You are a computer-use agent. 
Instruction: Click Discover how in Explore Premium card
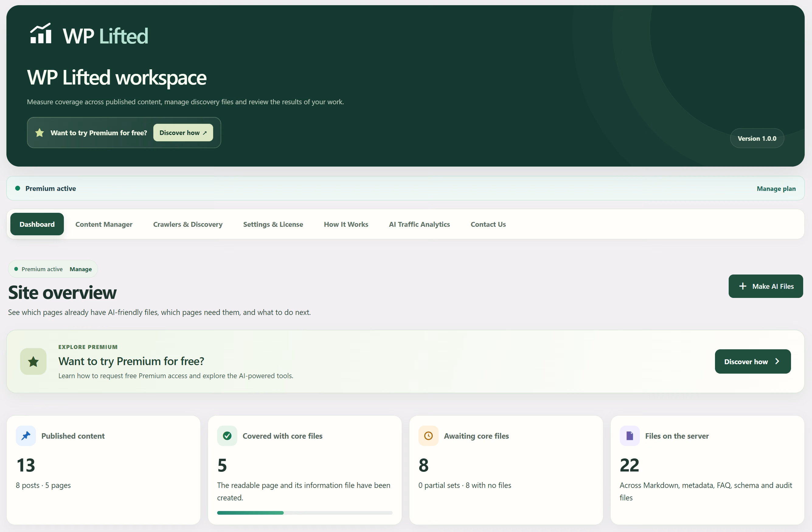pyautogui.click(x=753, y=361)
